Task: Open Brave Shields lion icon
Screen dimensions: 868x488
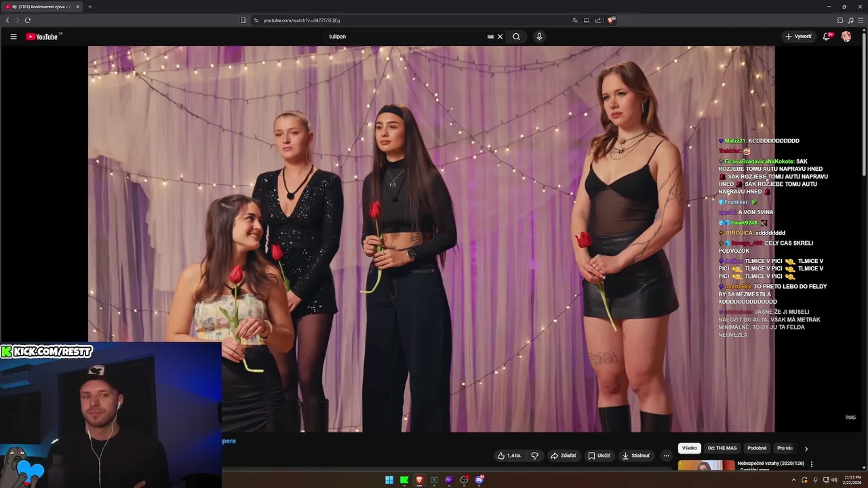Action: pos(611,20)
